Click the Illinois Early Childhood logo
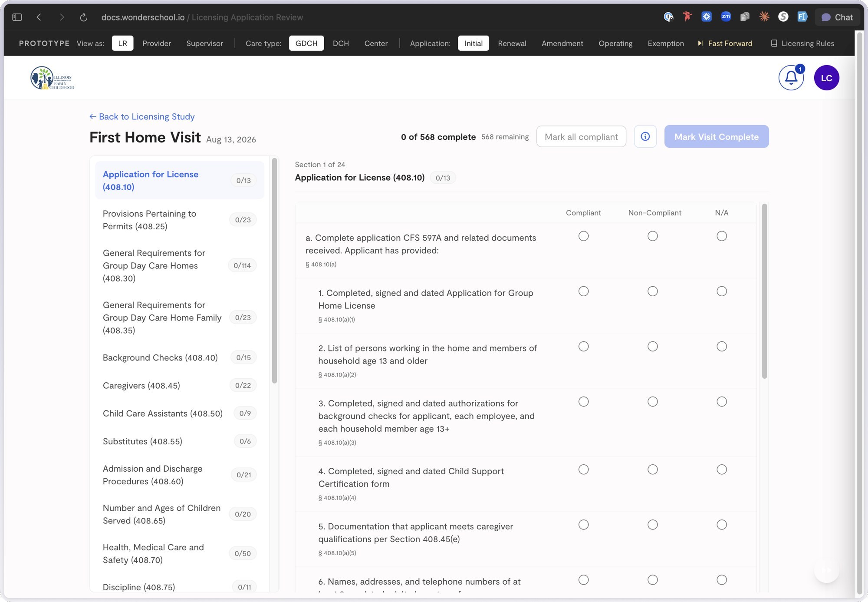868x602 pixels. 52,78
